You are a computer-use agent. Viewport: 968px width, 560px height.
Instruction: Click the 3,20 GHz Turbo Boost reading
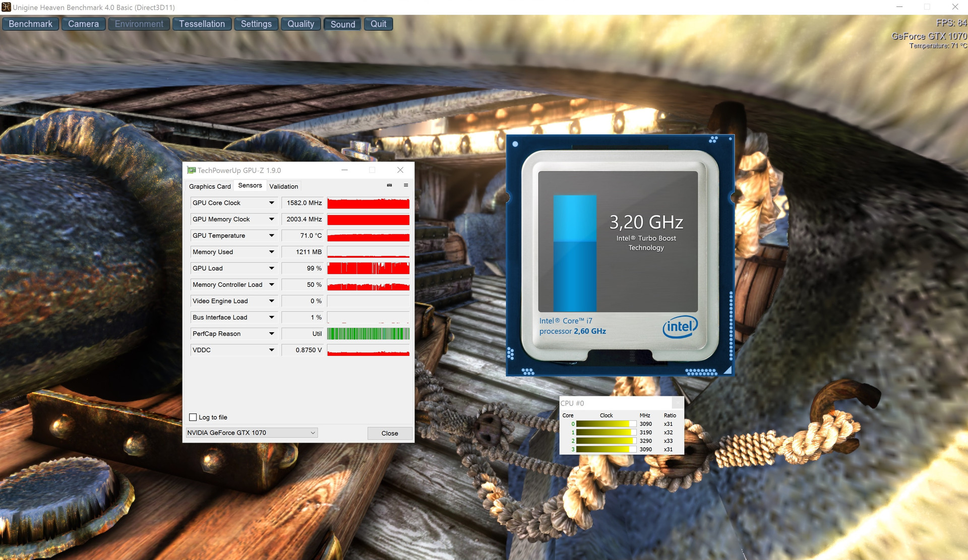point(646,222)
